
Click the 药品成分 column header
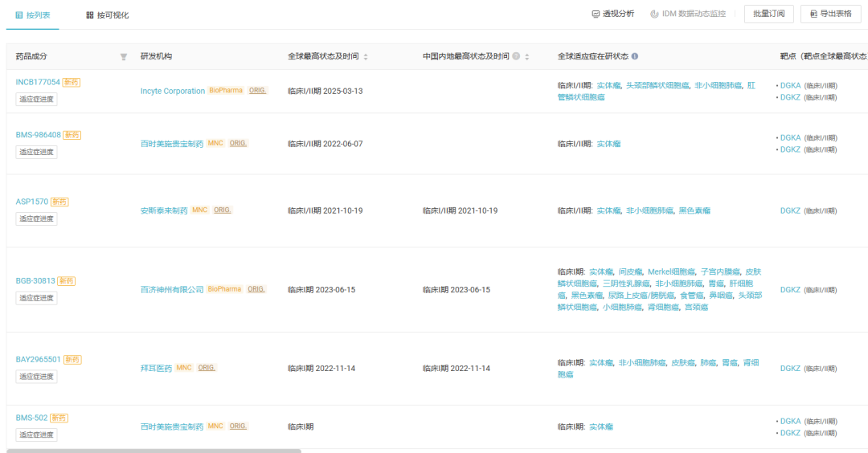point(31,56)
